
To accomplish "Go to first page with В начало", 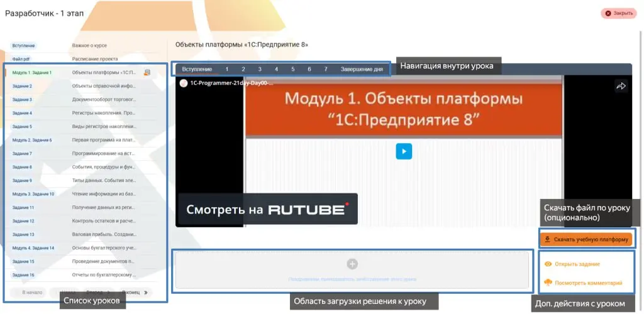I will pyautogui.click(x=28, y=292).
